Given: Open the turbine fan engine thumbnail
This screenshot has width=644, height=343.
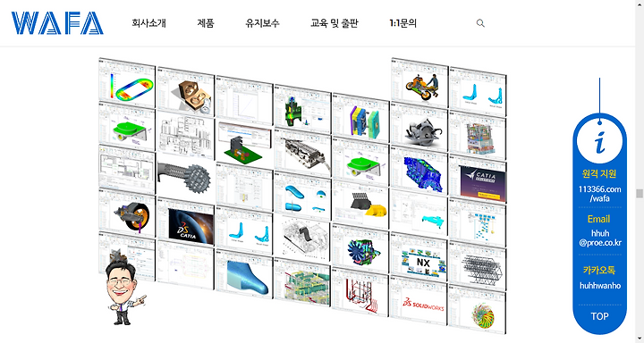Looking at the screenshot, I should (x=360, y=249).
